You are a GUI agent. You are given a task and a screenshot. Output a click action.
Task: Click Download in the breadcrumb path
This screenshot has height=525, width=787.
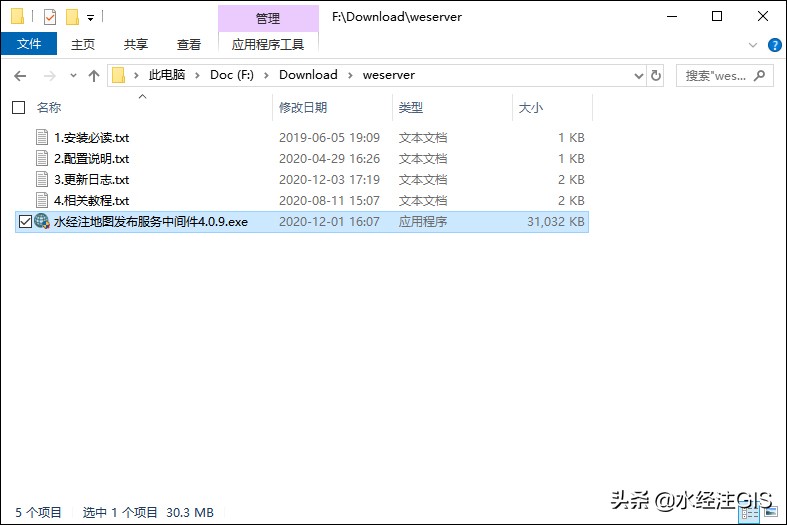[308, 75]
